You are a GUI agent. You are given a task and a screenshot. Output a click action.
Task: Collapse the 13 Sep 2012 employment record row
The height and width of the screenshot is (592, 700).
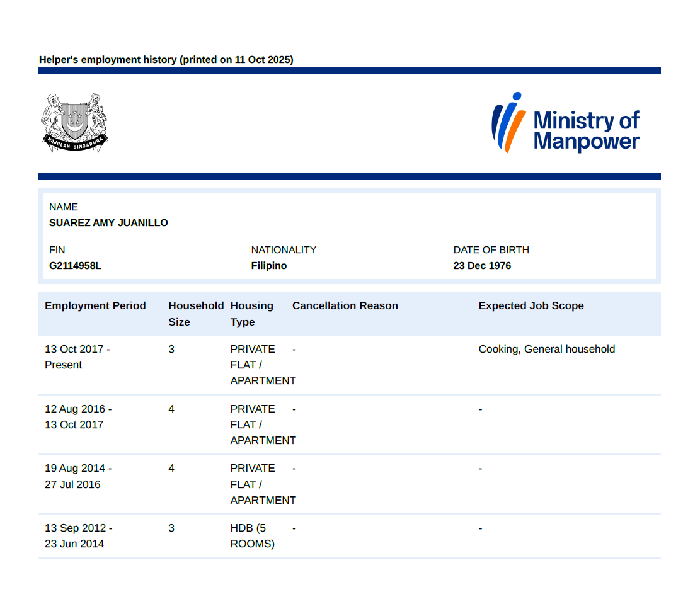78,535
